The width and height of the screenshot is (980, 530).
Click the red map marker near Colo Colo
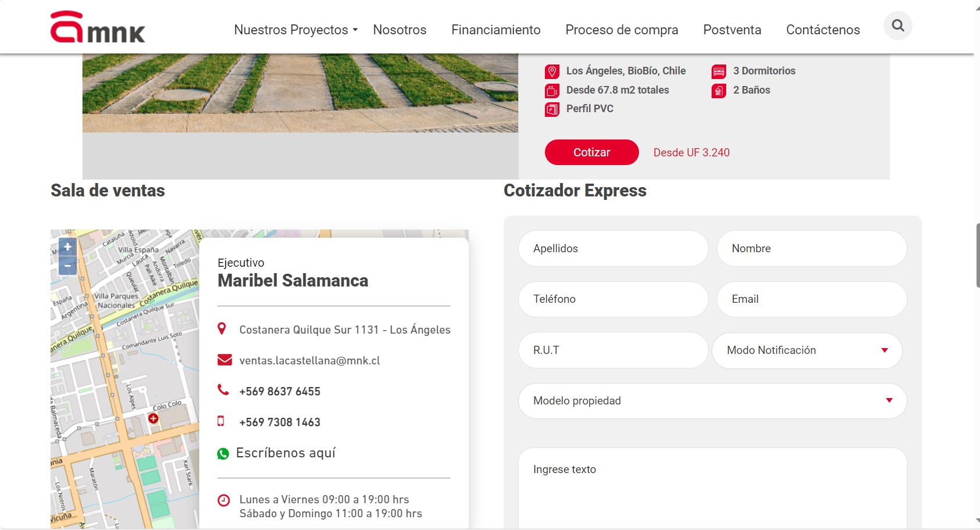coord(153,418)
